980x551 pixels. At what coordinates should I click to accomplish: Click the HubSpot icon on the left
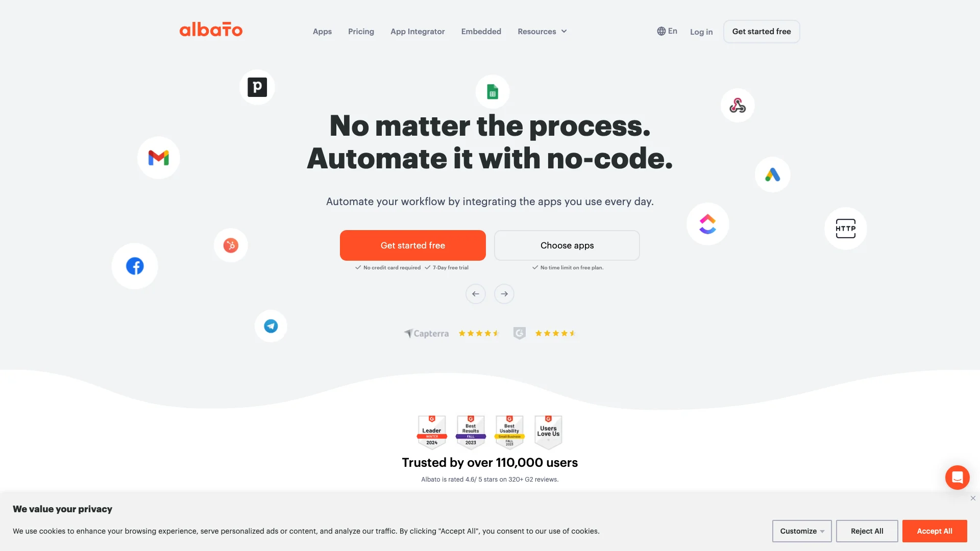point(231,245)
